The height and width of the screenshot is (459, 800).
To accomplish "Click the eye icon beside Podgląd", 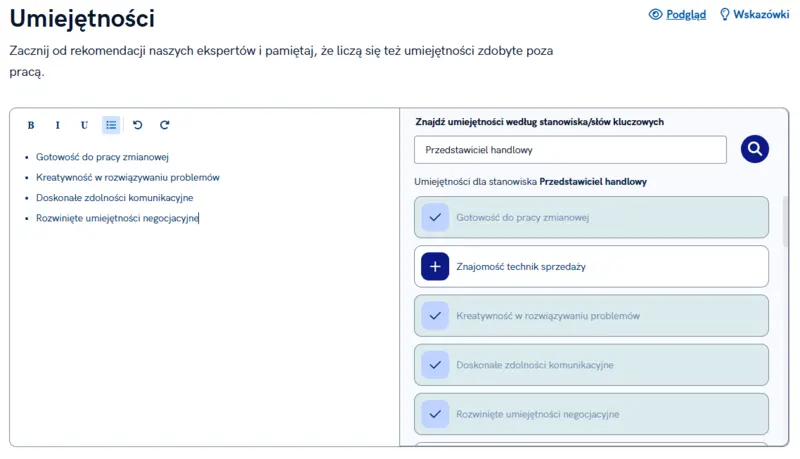I will click(x=656, y=15).
